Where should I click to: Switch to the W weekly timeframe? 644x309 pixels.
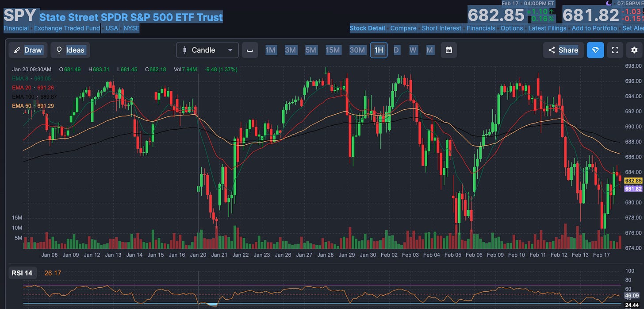[413, 50]
